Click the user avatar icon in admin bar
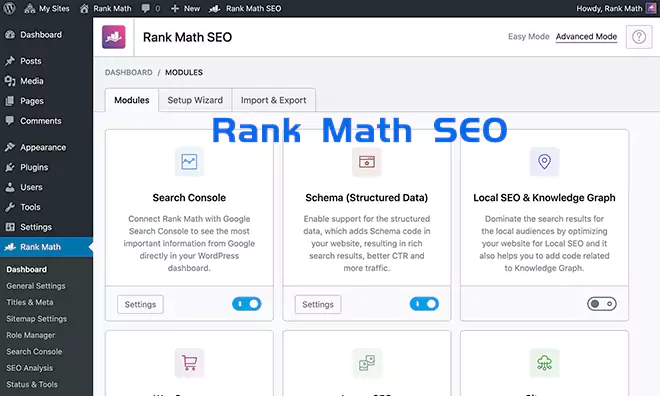Viewport: 660px width, 396px height. coord(651,8)
